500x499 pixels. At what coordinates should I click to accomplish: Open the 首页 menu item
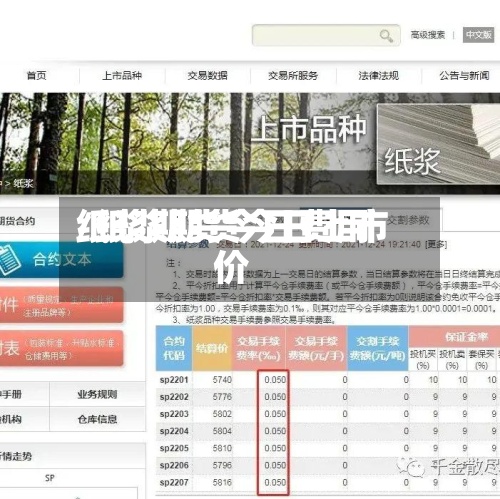coord(36,75)
